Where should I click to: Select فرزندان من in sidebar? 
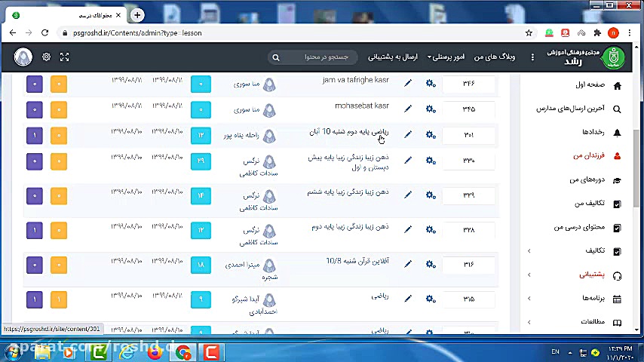coord(589,155)
